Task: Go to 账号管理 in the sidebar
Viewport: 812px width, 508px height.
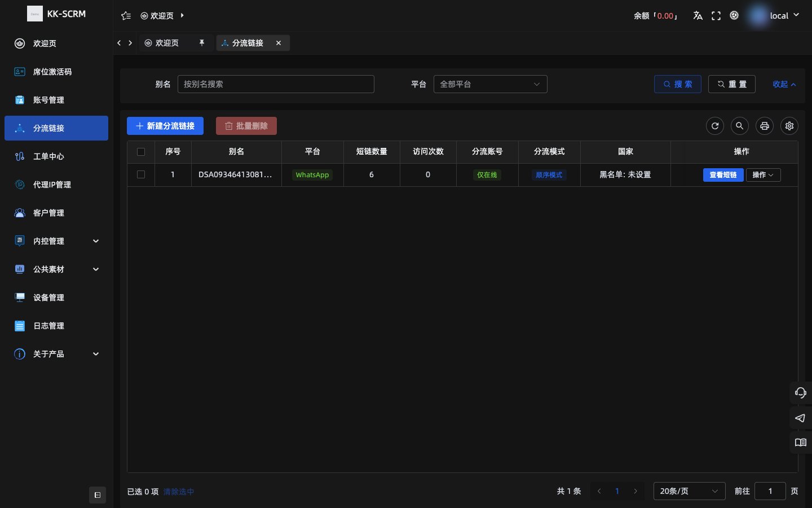Action: [x=56, y=100]
